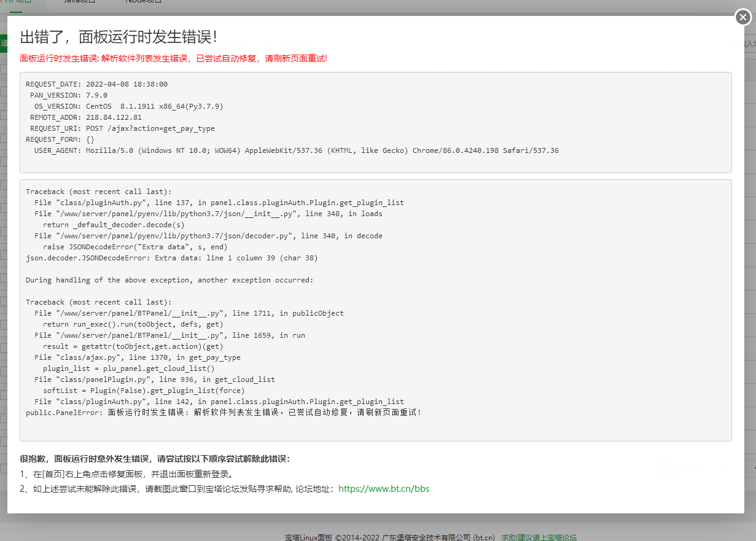Click the json/decoder.py line 340 traceback row
The image size is (756, 541).
(208, 236)
